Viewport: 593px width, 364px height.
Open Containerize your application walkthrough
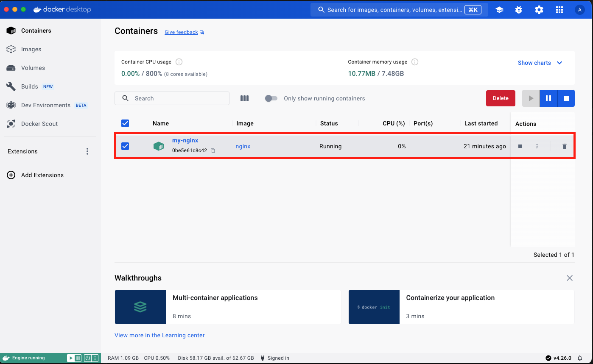tap(462, 307)
